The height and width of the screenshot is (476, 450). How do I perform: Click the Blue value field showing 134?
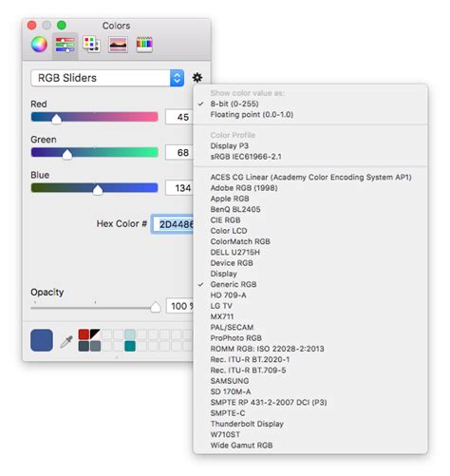click(x=179, y=188)
